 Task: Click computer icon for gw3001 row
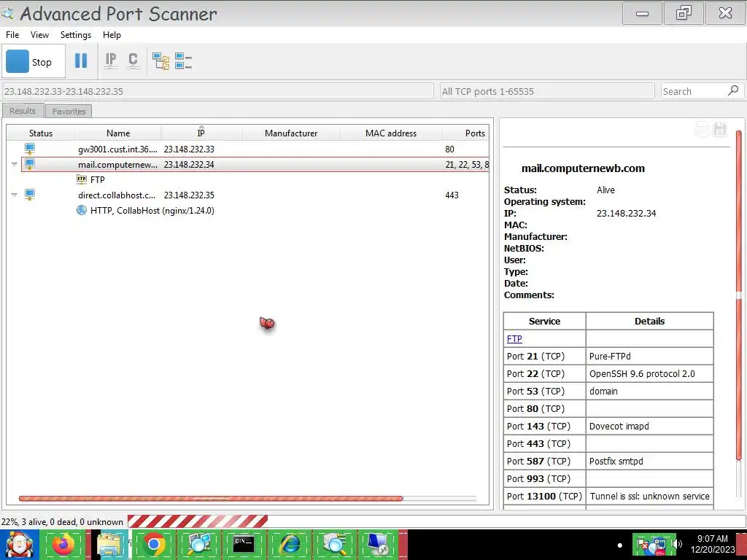29,149
